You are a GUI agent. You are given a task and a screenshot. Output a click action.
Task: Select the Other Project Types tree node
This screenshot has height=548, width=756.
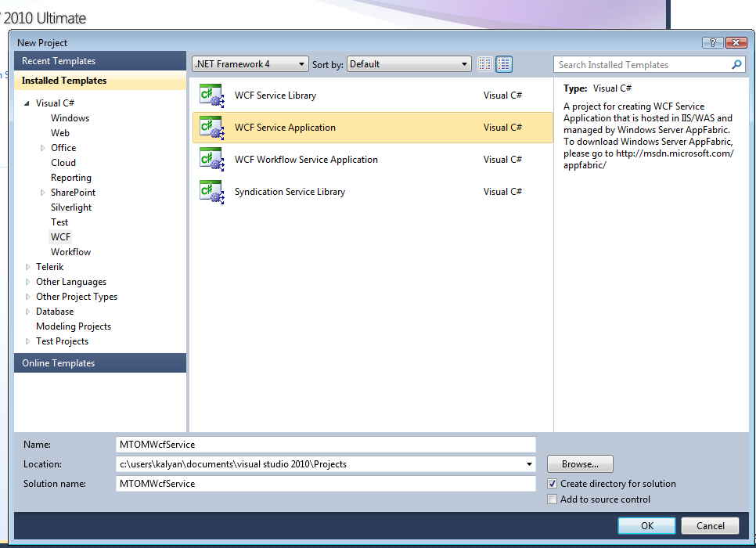click(x=77, y=297)
